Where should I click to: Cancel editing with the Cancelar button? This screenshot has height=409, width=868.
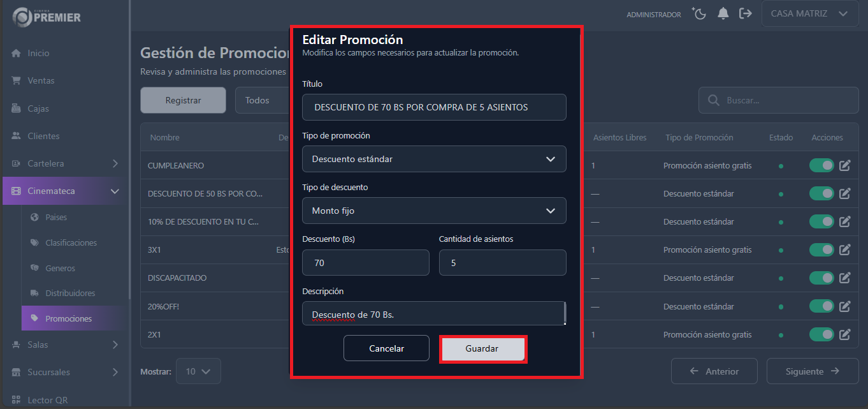pyautogui.click(x=386, y=348)
